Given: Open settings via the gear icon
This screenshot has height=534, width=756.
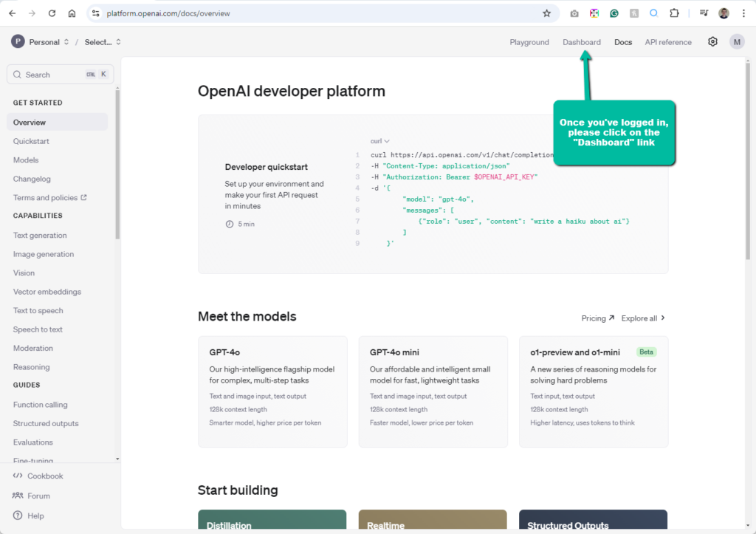Looking at the screenshot, I should click(712, 42).
